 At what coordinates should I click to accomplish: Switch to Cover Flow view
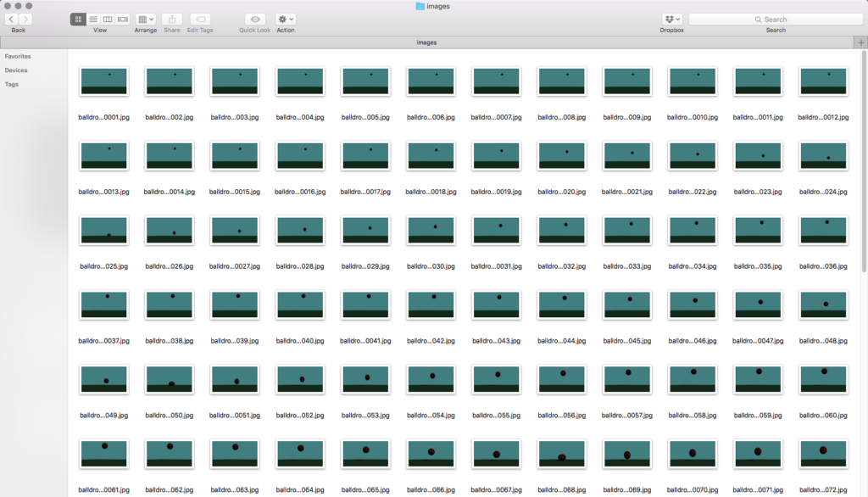click(x=123, y=19)
